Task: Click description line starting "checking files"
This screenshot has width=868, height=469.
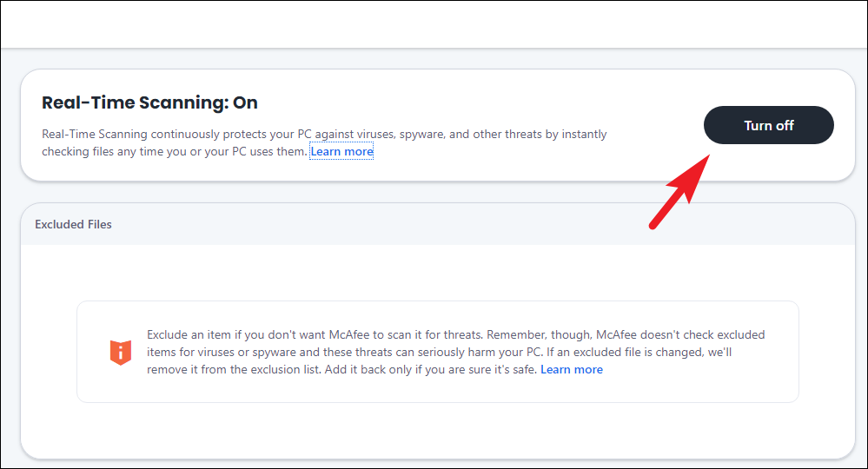Action: [174, 152]
